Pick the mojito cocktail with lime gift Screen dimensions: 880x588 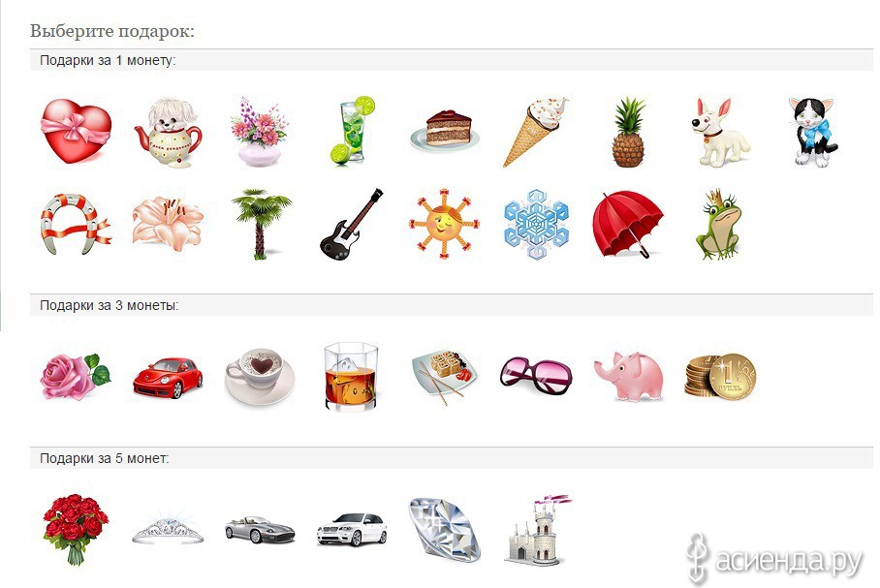point(351,131)
